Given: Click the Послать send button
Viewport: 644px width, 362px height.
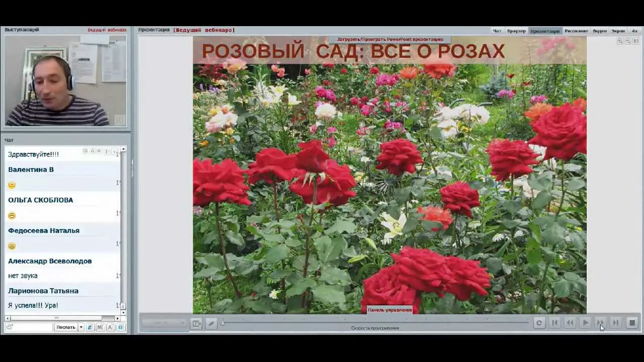Looking at the screenshot, I should pos(66,327).
